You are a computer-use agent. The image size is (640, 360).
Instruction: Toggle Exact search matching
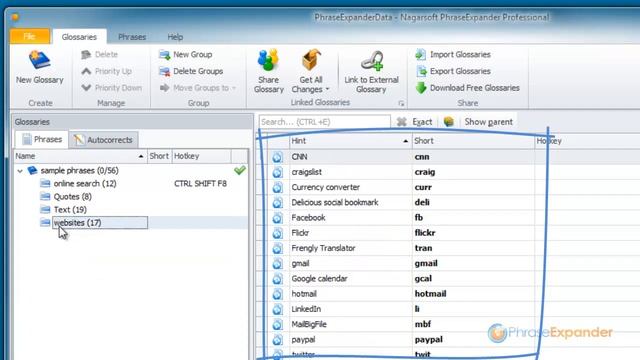pos(422,122)
